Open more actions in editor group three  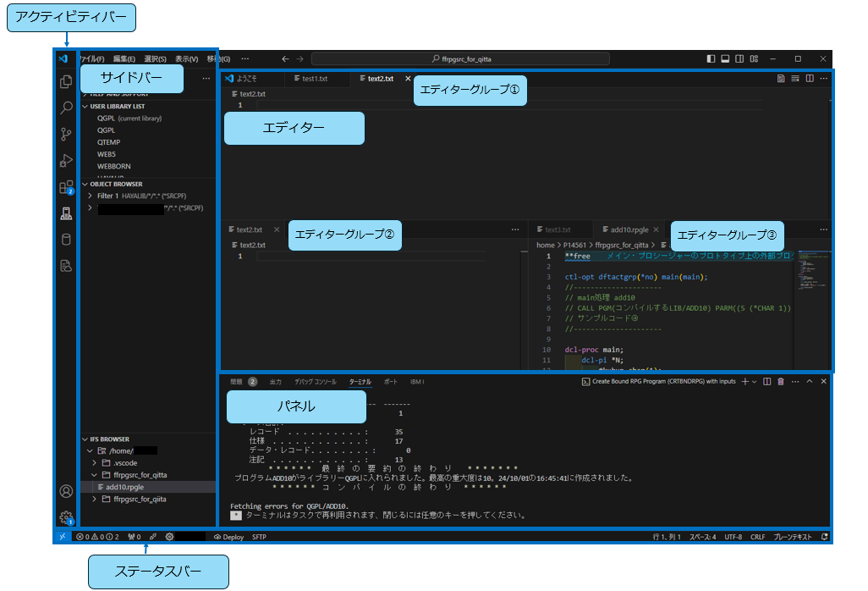coord(824,229)
